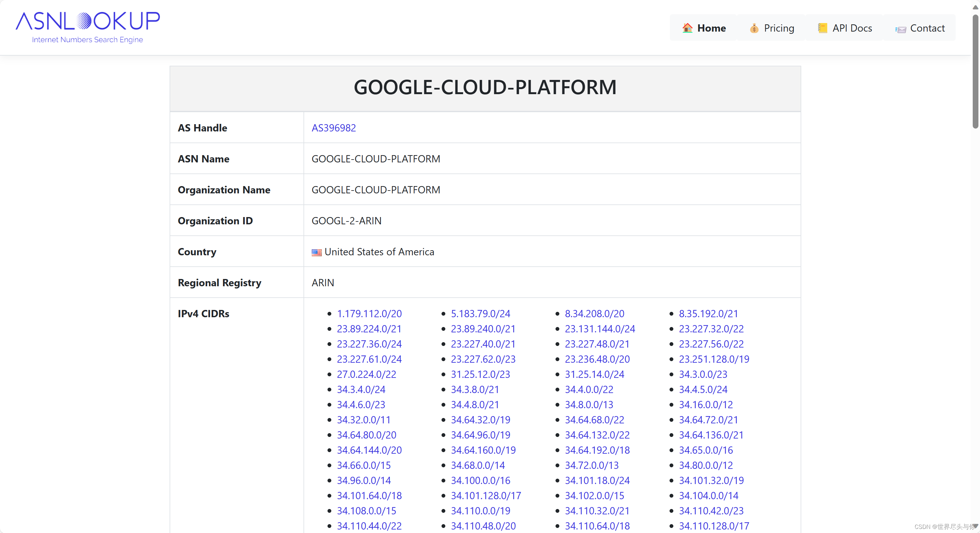Click the vertical scrollbar thumb

[x=976, y=72]
